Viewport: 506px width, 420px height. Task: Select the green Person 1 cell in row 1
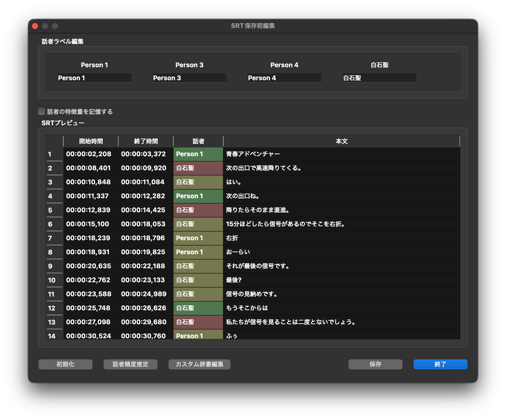(x=198, y=154)
